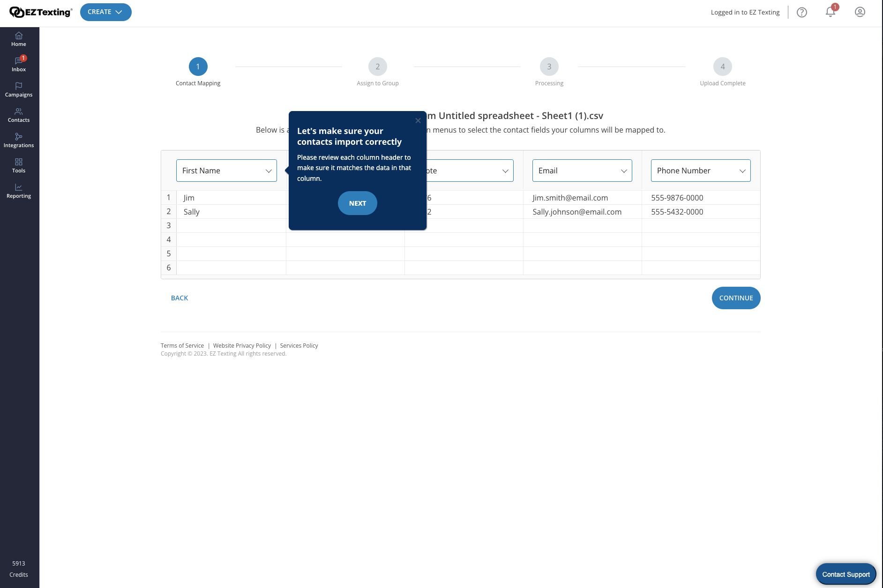
Task: Click the Sally.johnson@email.com cell
Action: [x=582, y=212]
